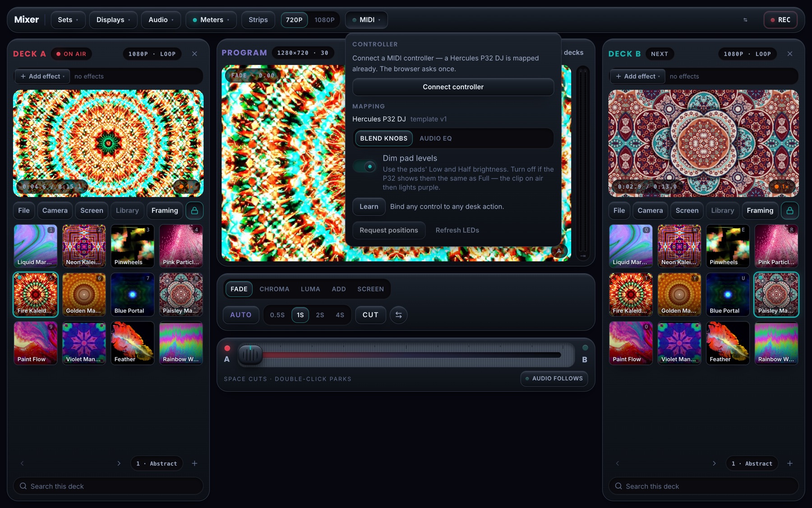The width and height of the screenshot is (812, 508).
Task: Click the lock icon in Deck A
Action: [x=194, y=210]
